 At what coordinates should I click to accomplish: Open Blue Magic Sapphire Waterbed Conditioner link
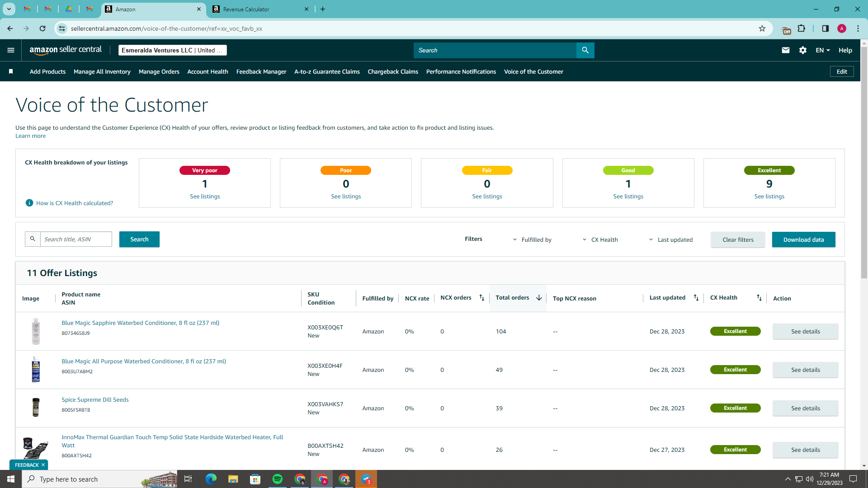click(141, 323)
